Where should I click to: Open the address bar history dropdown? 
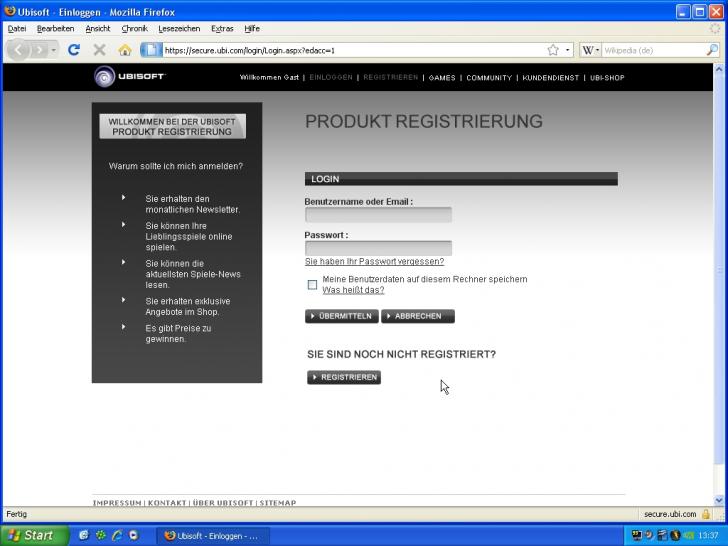click(x=567, y=50)
